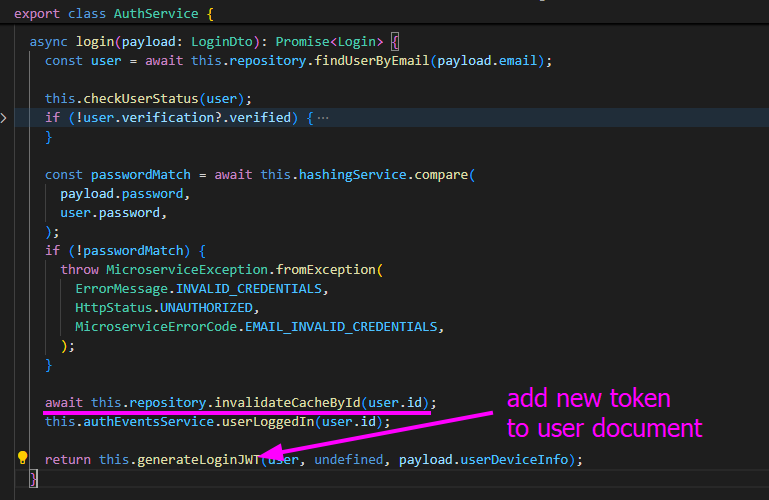
Task: Click the undefined argument in return statement
Action: [349, 460]
